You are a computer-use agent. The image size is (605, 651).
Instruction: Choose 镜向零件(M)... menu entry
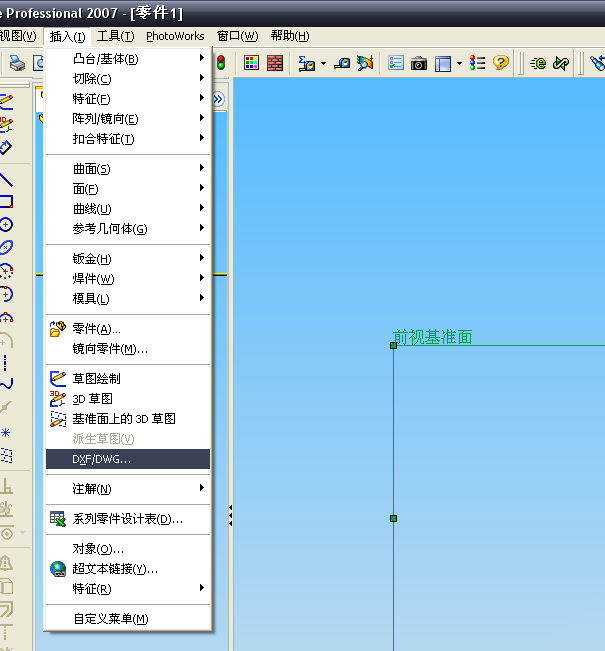[127, 349]
